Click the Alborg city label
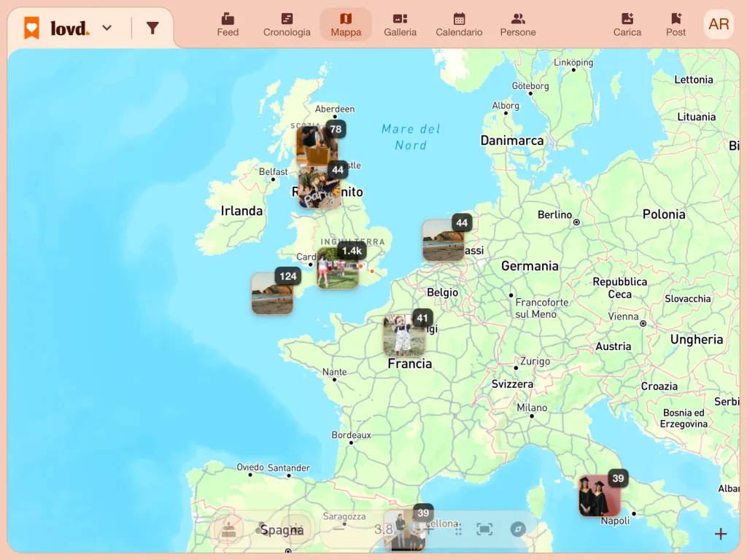The image size is (747, 560). [506, 105]
